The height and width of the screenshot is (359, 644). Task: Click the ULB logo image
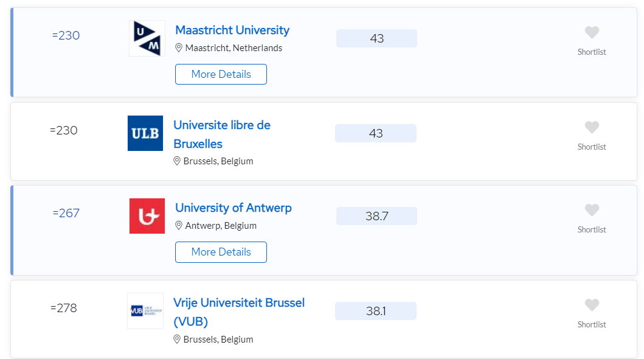pyautogui.click(x=145, y=133)
